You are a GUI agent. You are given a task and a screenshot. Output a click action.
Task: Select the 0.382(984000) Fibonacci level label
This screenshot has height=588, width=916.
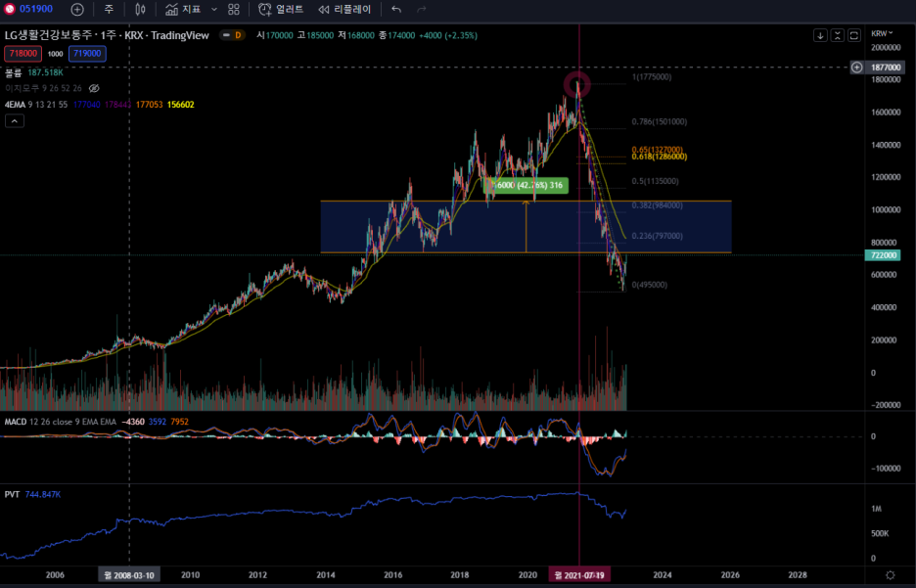click(x=658, y=205)
